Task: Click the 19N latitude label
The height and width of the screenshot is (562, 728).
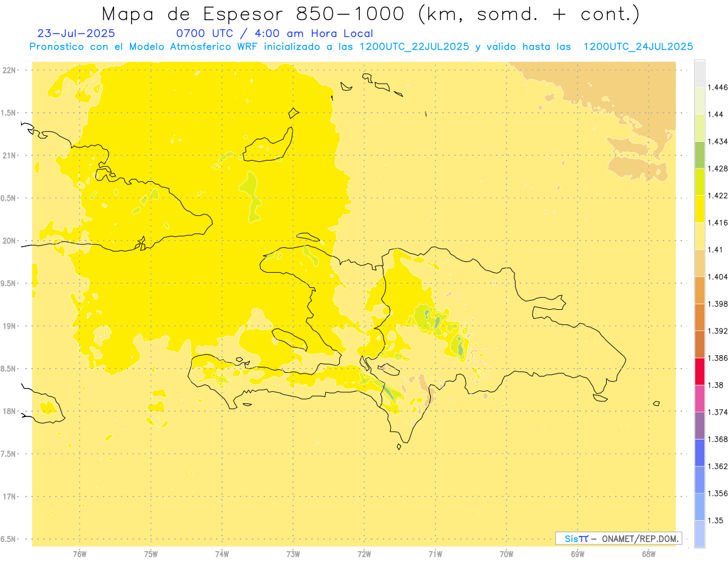Action: pyautogui.click(x=8, y=326)
